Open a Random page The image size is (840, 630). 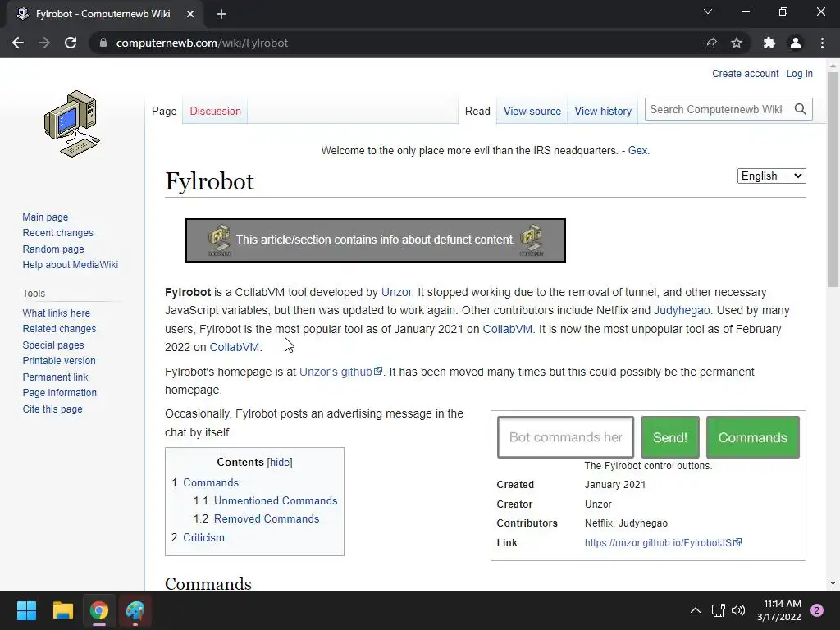coord(53,249)
